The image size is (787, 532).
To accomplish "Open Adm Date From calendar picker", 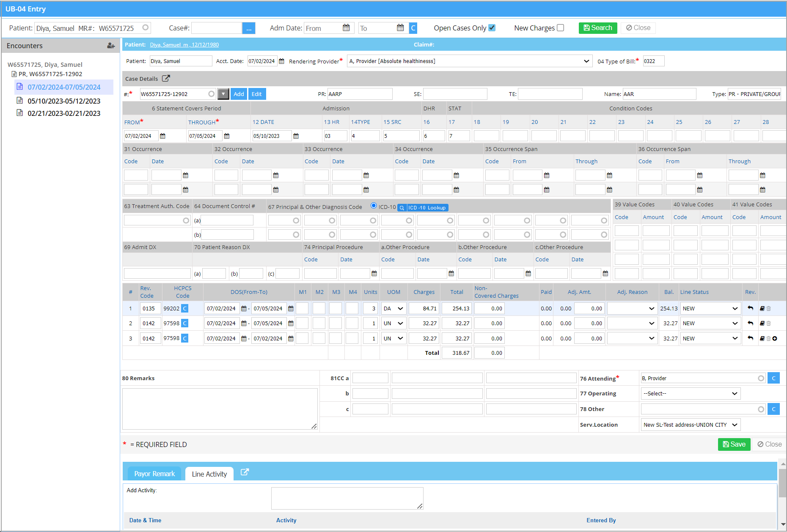I will pyautogui.click(x=346, y=28).
